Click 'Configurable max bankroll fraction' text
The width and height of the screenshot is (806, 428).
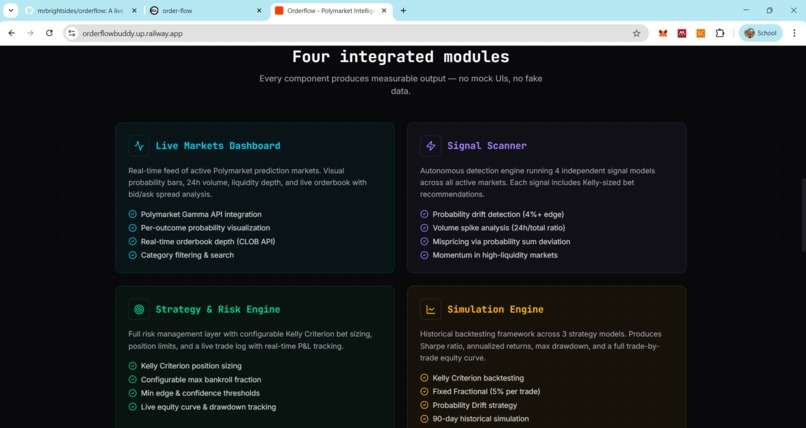point(201,380)
